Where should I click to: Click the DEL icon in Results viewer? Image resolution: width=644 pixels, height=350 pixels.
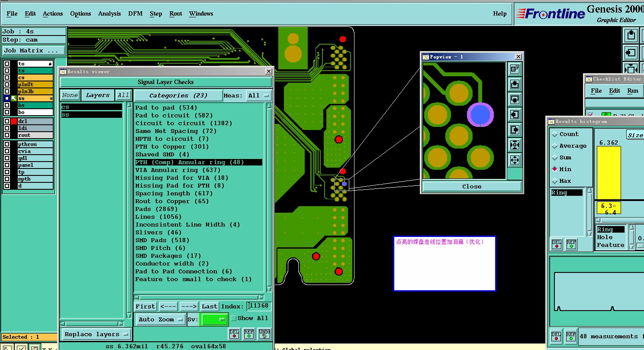234,334
